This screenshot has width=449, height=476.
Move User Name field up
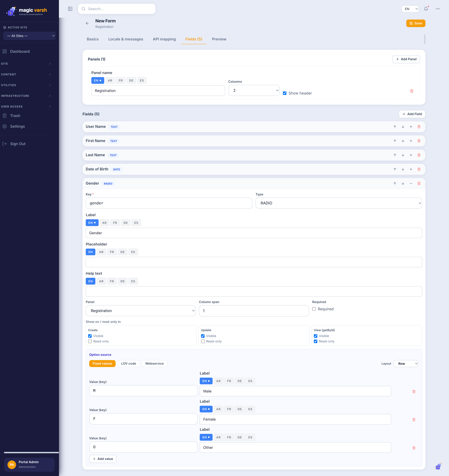pyautogui.click(x=395, y=127)
